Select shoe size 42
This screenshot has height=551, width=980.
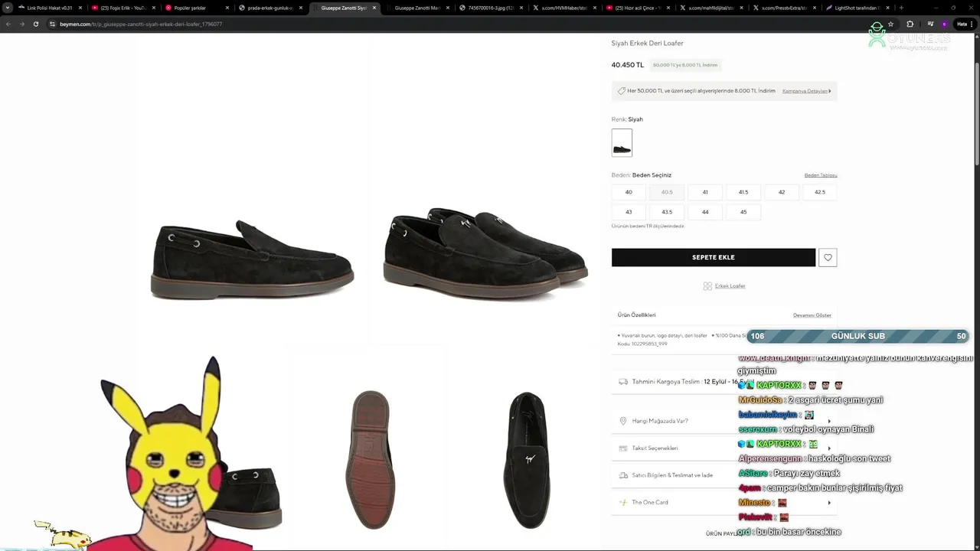(x=782, y=192)
